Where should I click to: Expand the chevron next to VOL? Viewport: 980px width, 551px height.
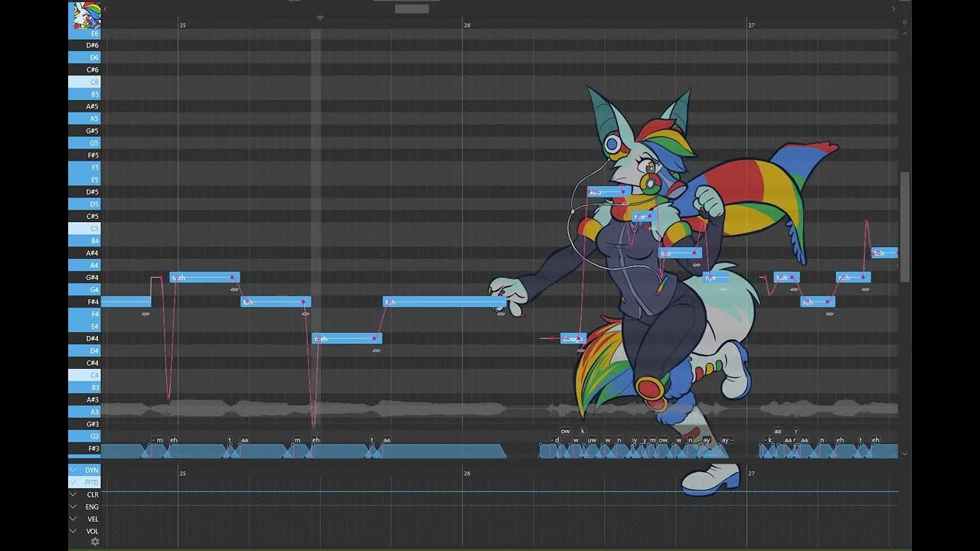(x=73, y=531)
